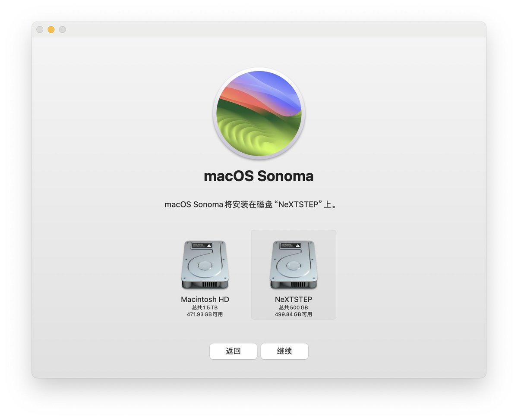Click the 返回 button to go back

point(233,351)
